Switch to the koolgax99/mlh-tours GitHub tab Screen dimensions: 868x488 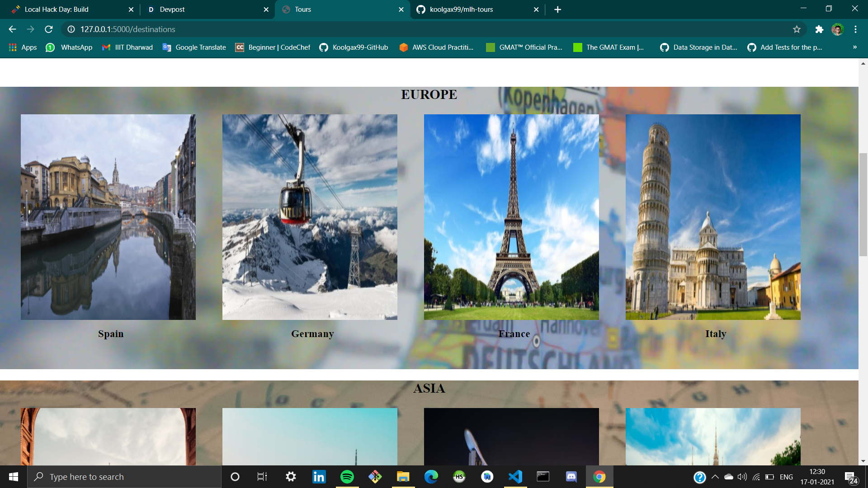461,9
